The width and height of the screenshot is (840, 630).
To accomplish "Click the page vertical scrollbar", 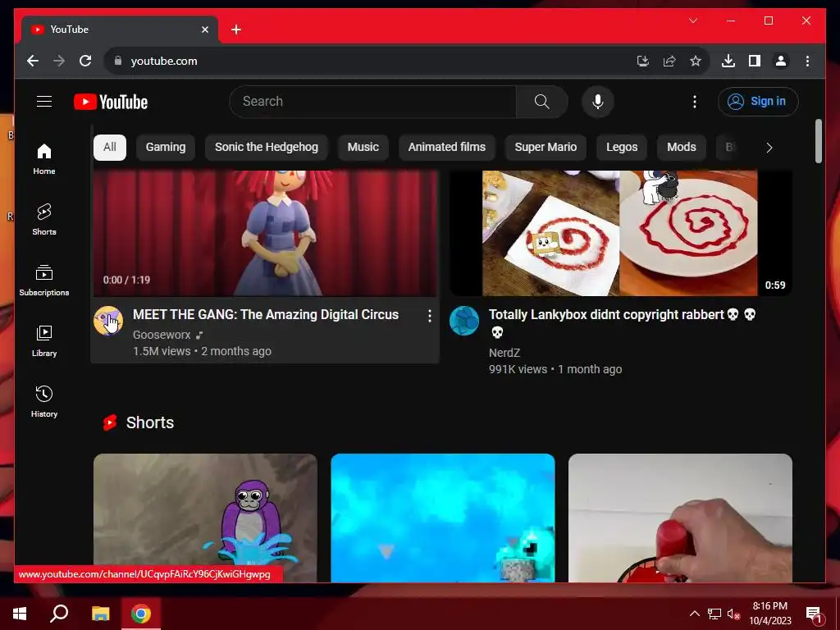I will coord(818,141).
